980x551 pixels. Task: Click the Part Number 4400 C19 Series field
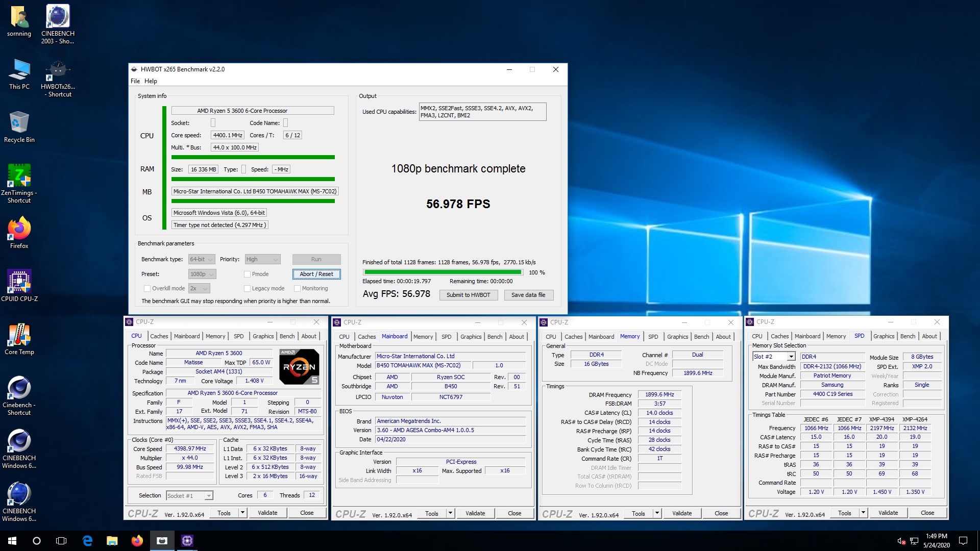[x=832, y=394]
